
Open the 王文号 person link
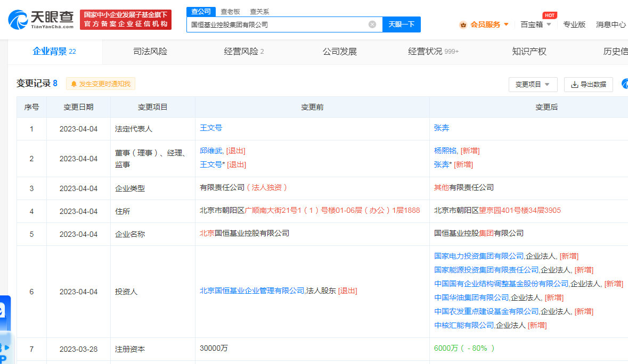tap(210, 128)
